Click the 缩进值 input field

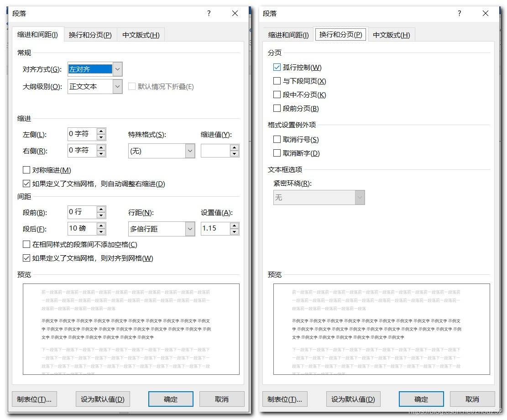[215, 151]
